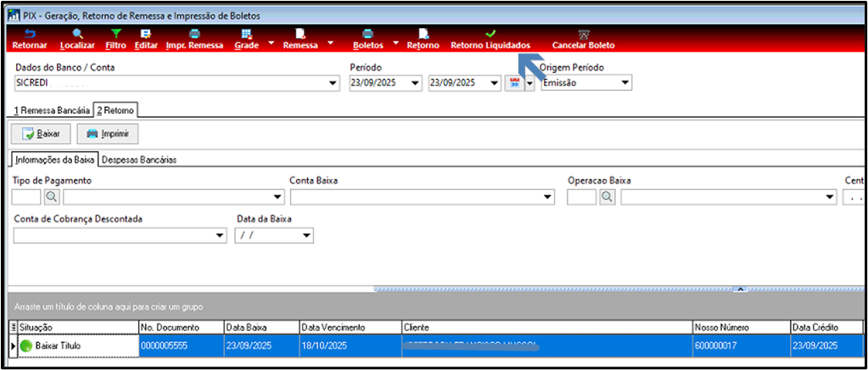Open Dados do Banco / Conta dropdown

click(333, 83)
